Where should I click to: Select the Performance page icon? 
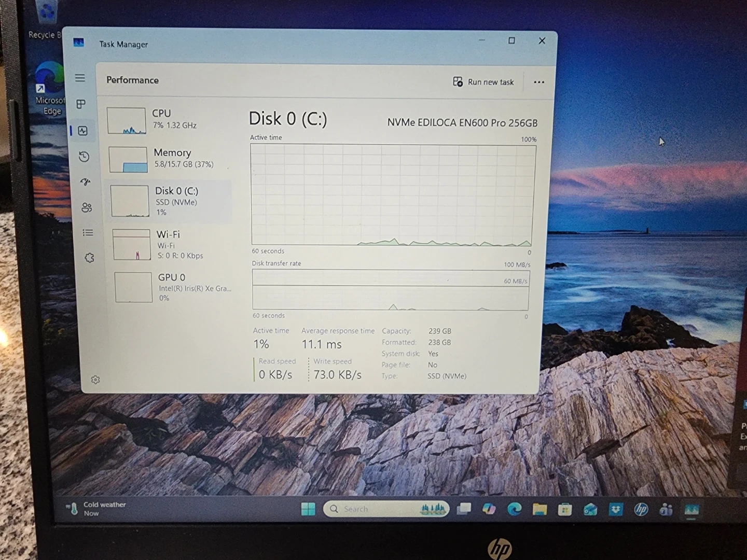[x=83, y=131]
